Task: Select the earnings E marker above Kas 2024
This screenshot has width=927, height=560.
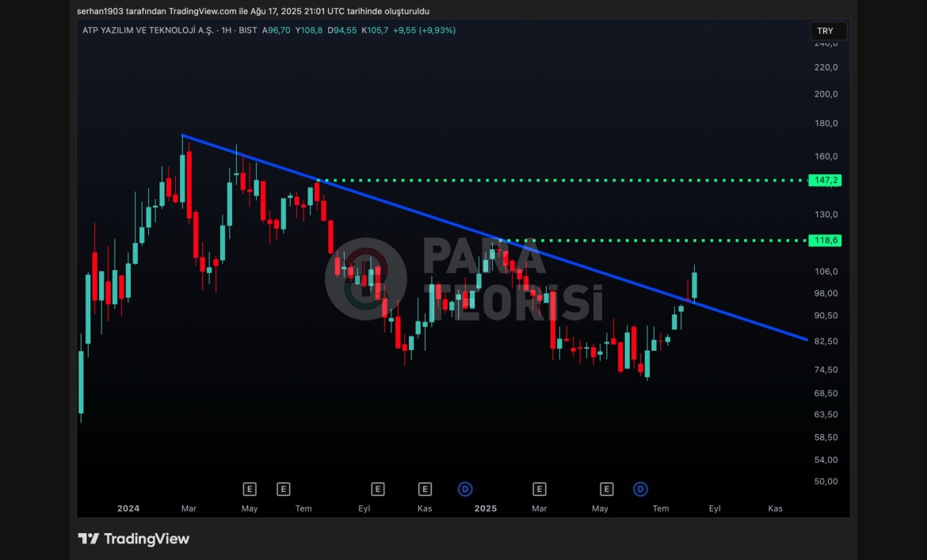Action: (425, 489)
